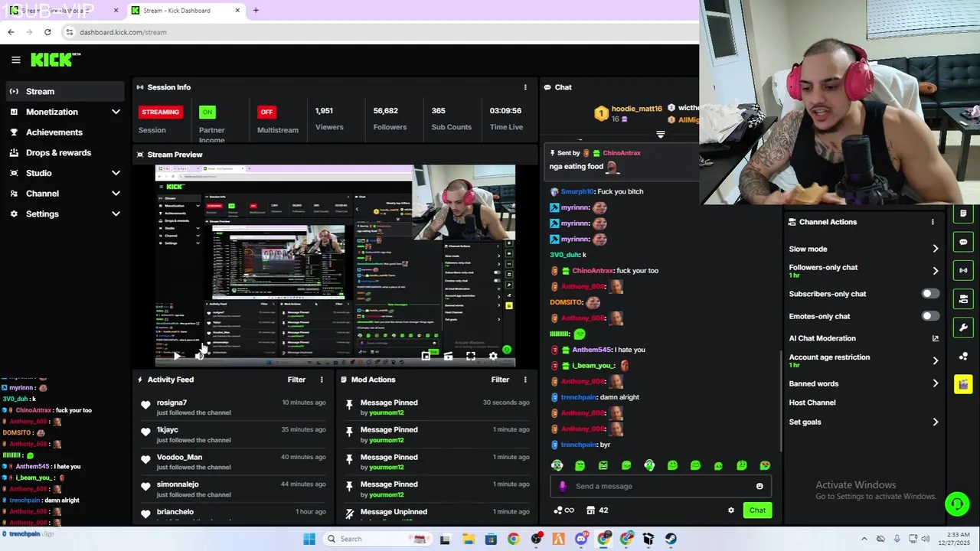Click the document icon atop right sidebar
980x551 pixels.
pos(963,214)
